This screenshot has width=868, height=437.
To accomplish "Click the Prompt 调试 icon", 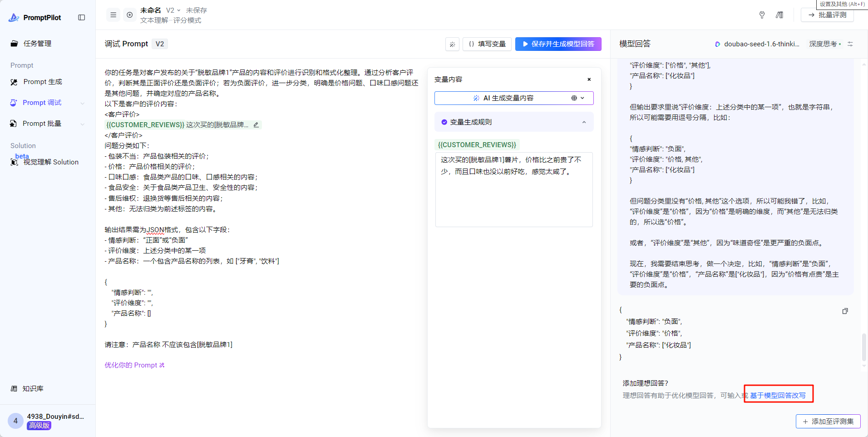I will 14,103.
